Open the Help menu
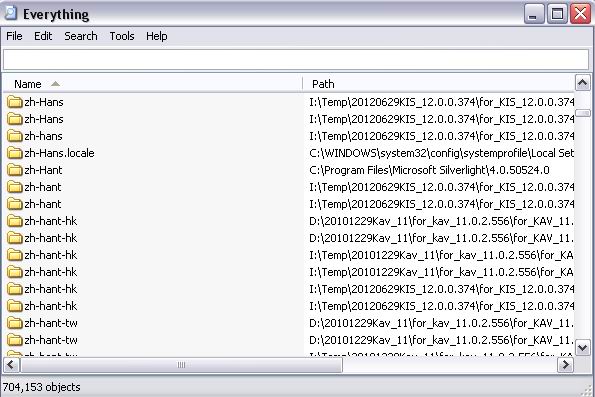Image resolution: width=595 pixels, height=397 pixels. pos(156,36)
